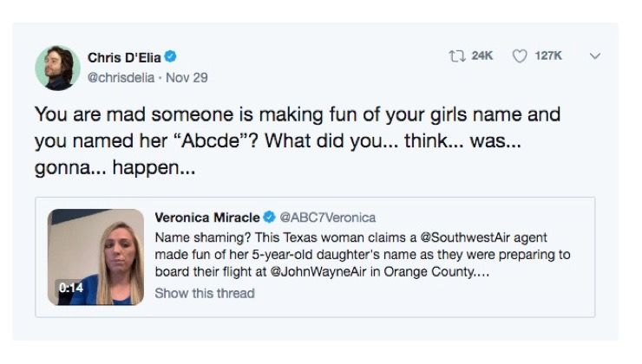Open the quoted "Name shaming?" tweet text
Image resolution: width=642 pixels, height=364 pixels.
tap(347, 255)
